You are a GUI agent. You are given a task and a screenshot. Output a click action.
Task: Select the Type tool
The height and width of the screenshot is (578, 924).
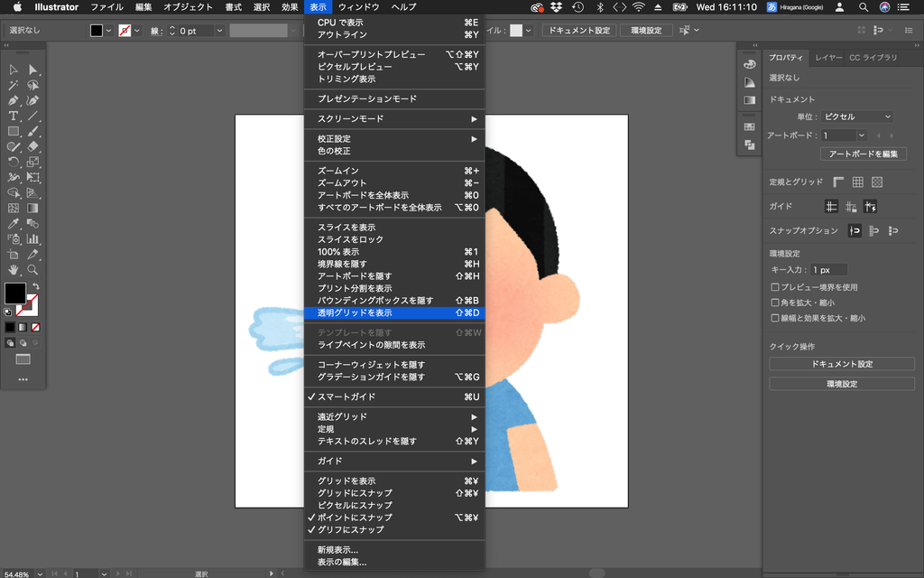[14, 116]
